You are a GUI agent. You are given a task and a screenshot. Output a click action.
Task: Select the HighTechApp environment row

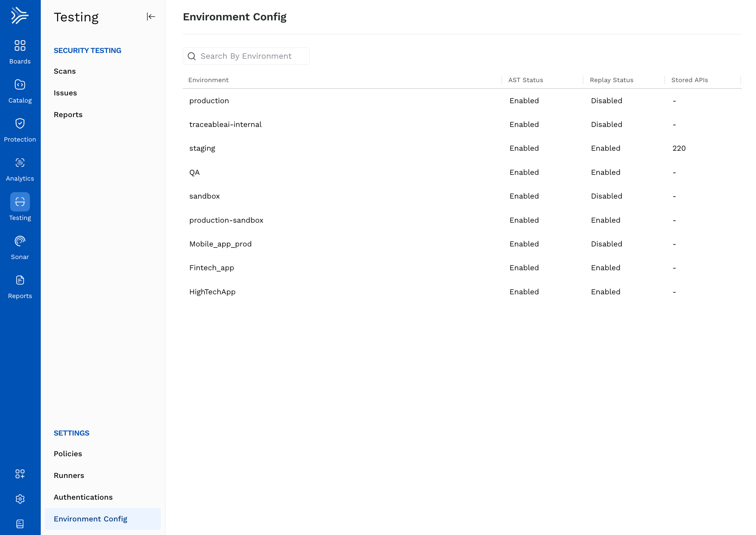click(x=462, y=292)
